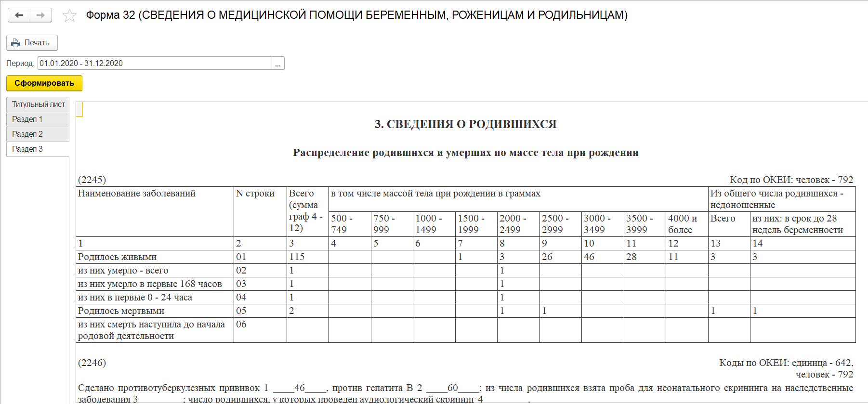Switch to Титульный лист tab

[x=38, y=104]
